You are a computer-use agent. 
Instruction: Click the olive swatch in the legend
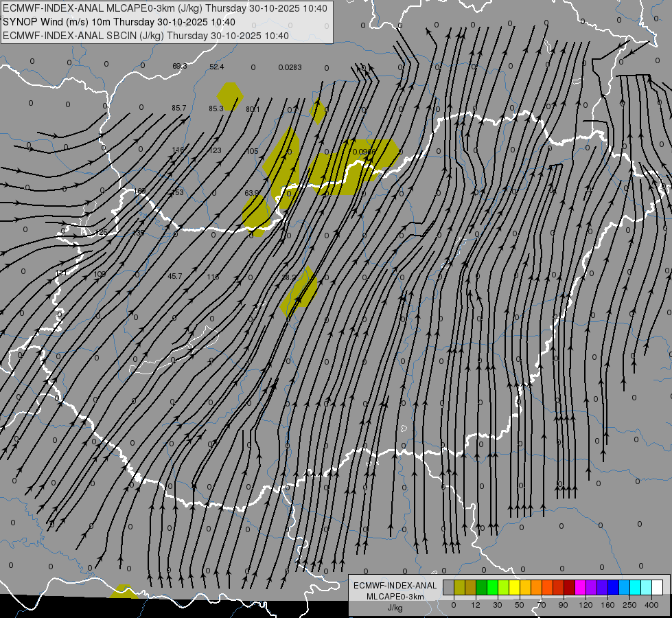pyautogui.click(x=459, y=588)
